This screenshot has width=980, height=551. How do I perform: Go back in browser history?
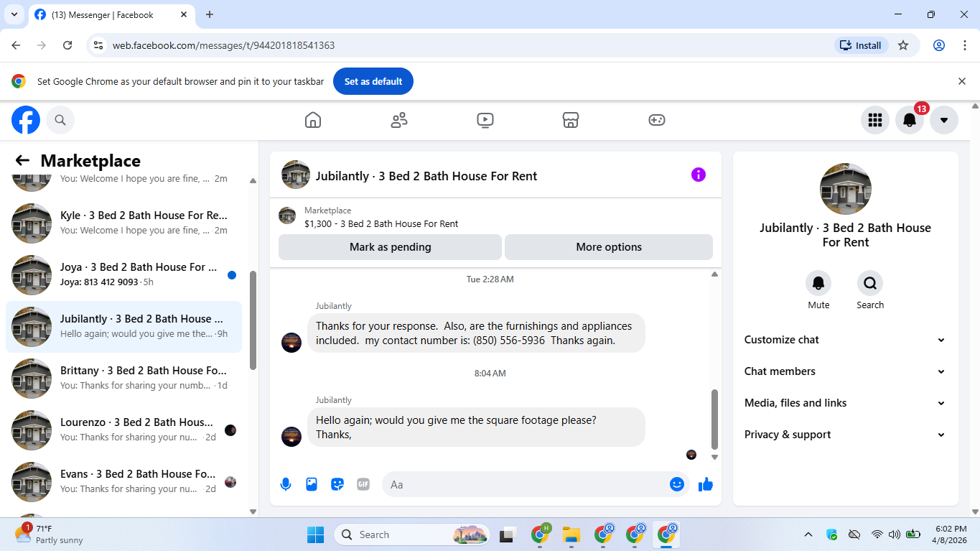pyautogui.click(x=16, y=45)
